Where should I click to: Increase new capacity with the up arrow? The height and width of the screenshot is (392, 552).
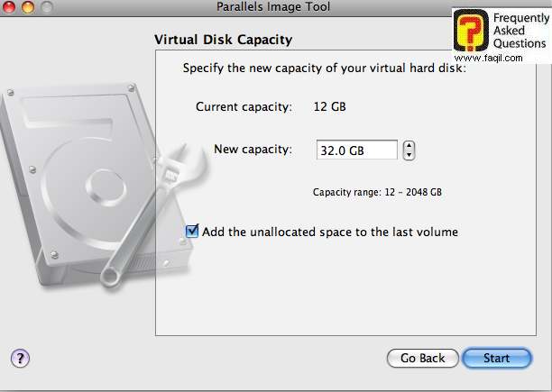pyautogui.click(x=409, y=145)
